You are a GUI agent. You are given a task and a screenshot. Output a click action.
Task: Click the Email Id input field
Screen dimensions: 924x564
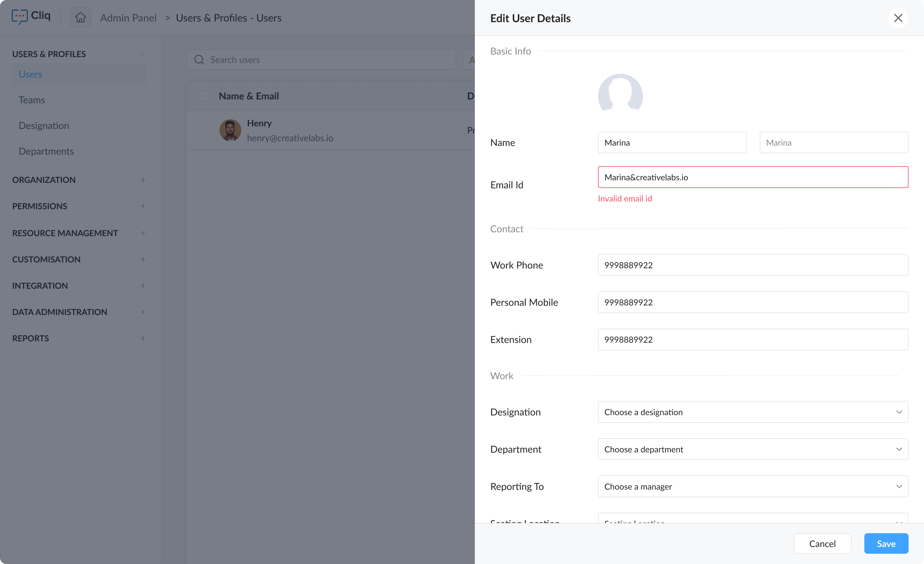(753, 177)
